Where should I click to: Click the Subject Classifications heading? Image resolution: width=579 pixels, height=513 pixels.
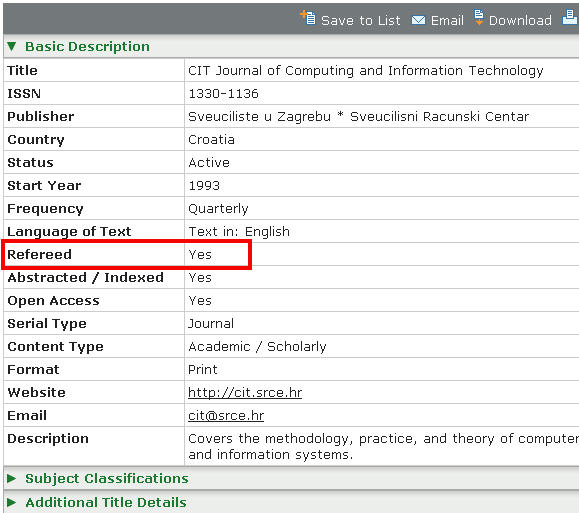pyautogui.click(x=107, y=478)
